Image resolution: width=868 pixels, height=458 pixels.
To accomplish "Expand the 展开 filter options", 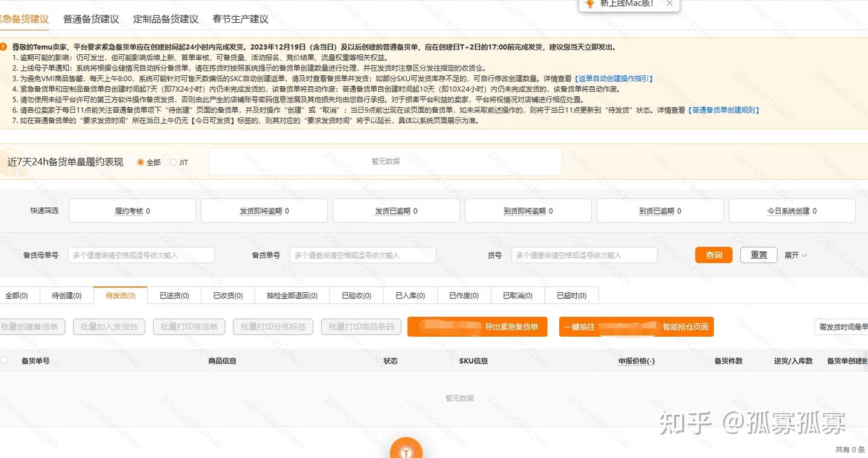I will point(794,255).
